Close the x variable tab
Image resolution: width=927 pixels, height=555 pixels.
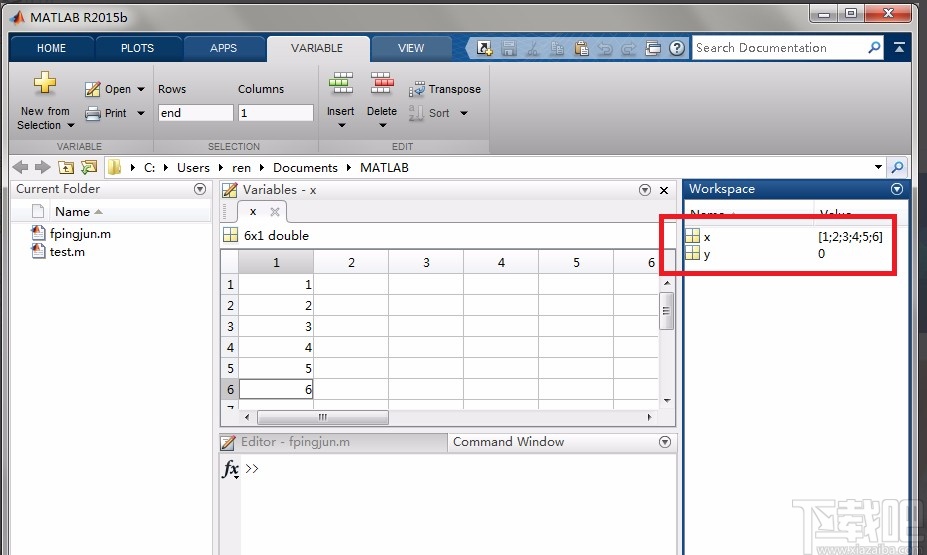tap(275, 212)
